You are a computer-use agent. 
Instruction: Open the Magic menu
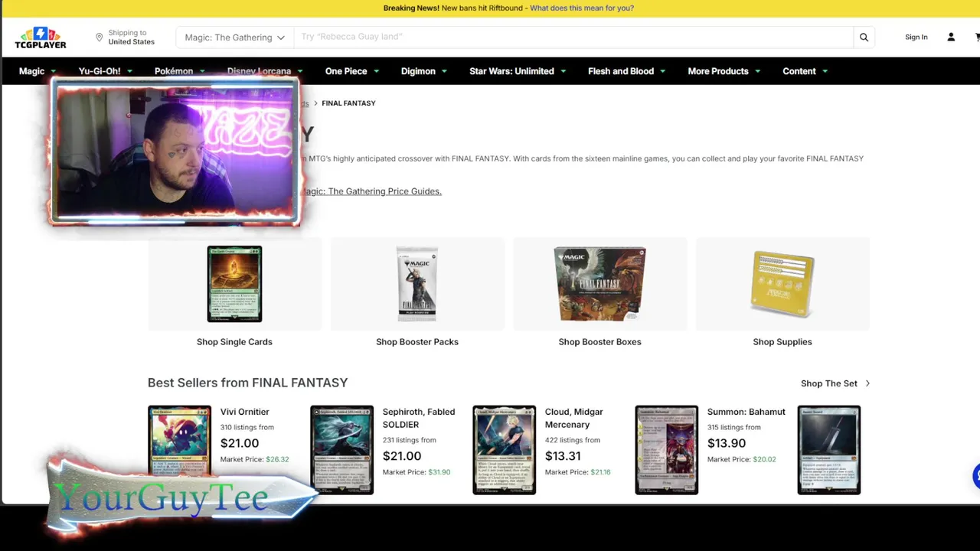tap(38, 71)
